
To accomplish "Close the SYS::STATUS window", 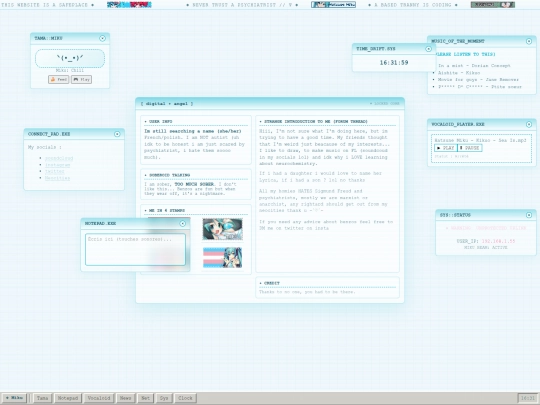I will click(529, 215).
